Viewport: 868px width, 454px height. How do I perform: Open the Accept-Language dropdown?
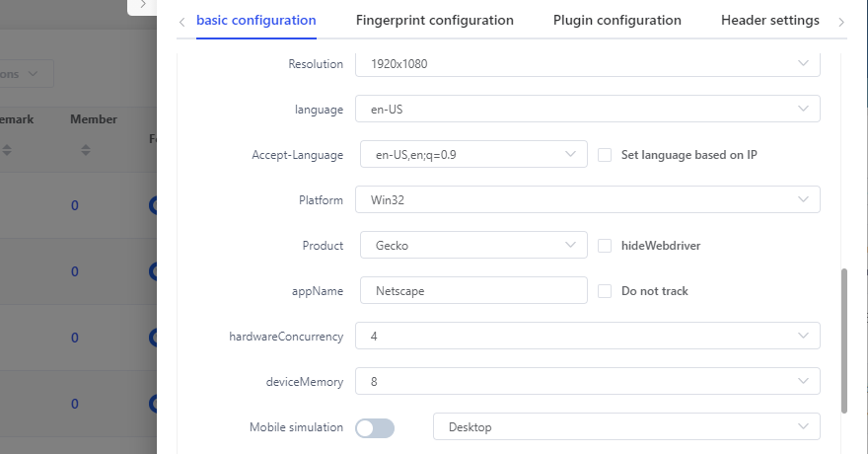pos(471,155)
